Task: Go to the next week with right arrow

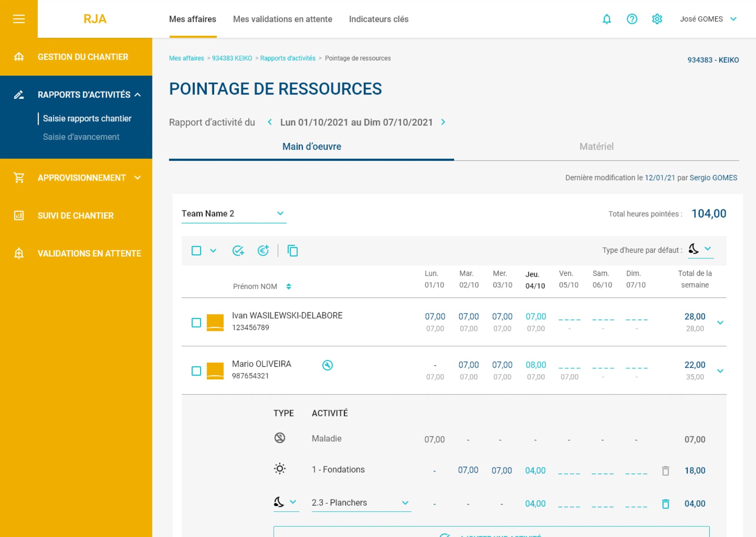Action: pos(443,122)
